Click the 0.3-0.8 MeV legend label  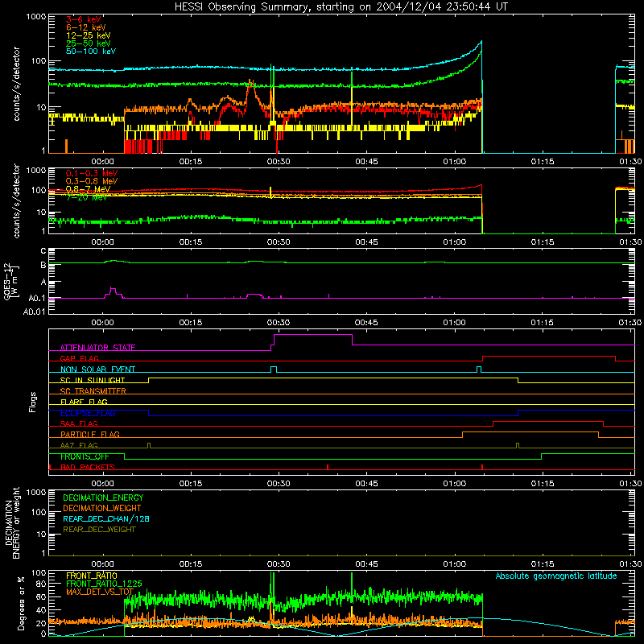92,182
